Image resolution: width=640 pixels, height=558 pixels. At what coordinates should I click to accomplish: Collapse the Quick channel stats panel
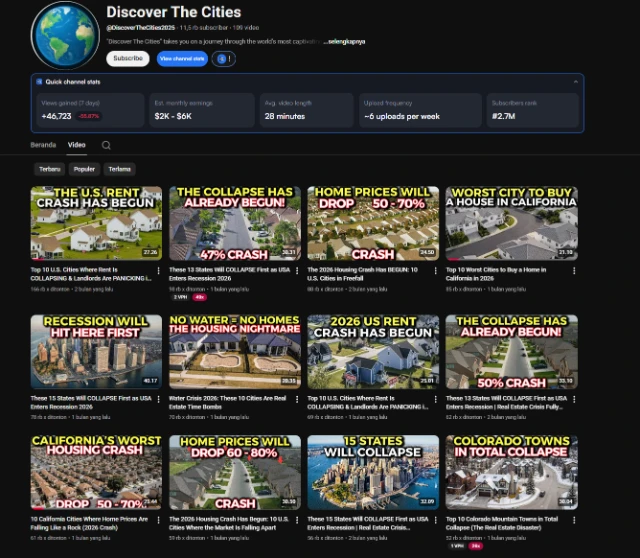point(575,82)
